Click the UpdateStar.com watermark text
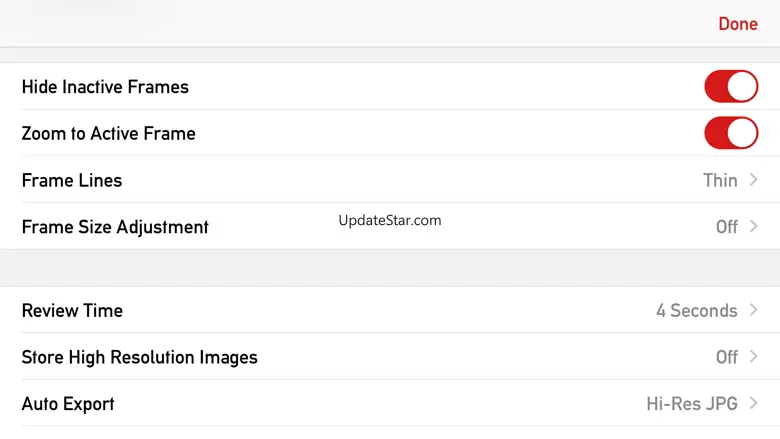780x439 pixels. tap(390, 220)
